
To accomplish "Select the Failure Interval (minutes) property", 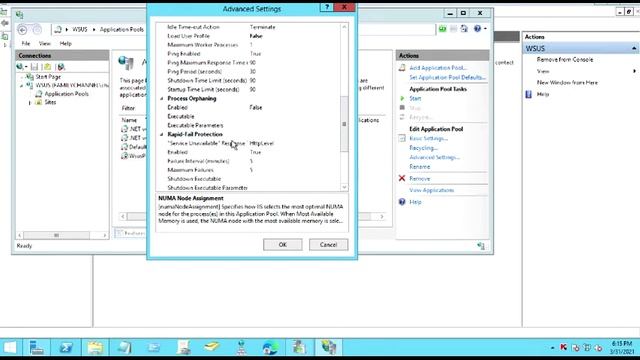I will (249, 161).
